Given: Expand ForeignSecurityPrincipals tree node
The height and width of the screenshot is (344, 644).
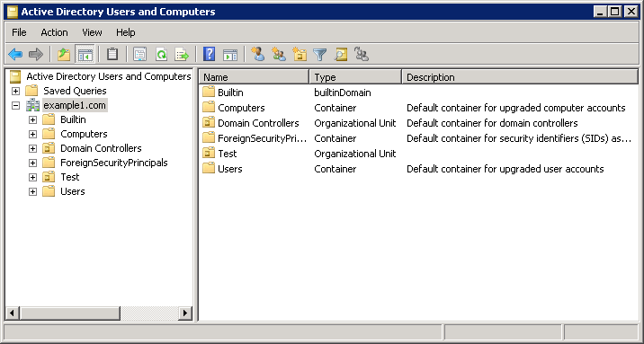Looking at the screenshot, I should coord(33,163).
